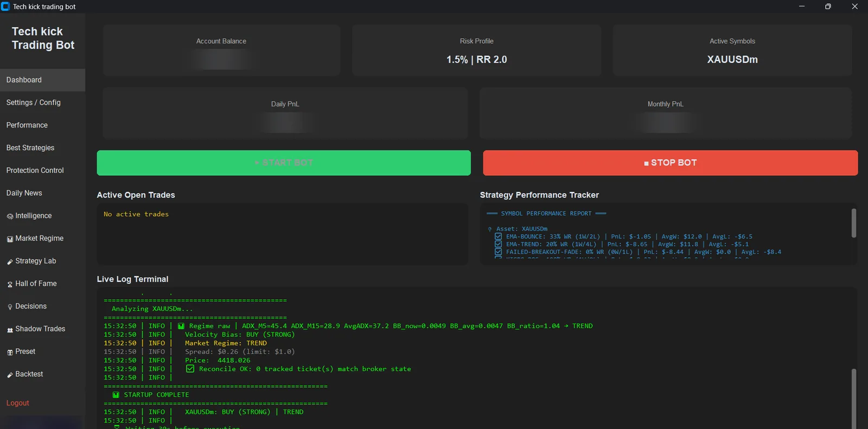Image resolution: width=868 pixels, height=429 pixels.
Task: Log out using the Logout link
Action: coord(18,403)
